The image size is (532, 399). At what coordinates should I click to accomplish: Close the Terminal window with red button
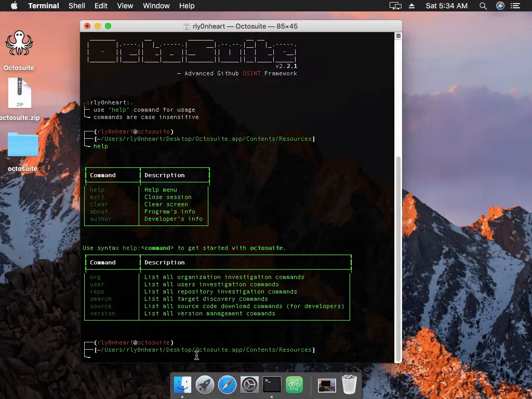[x=87, y=26]
